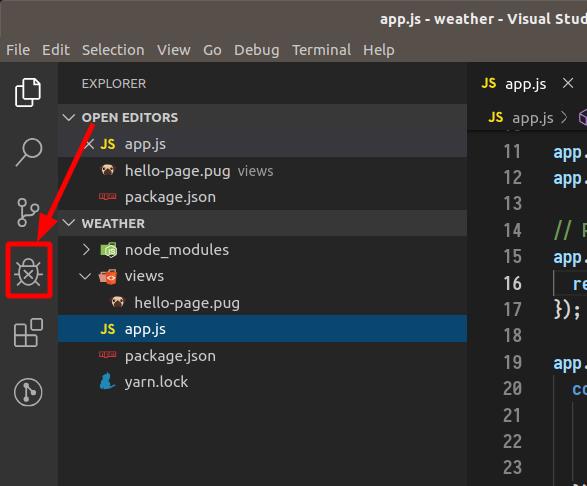This screenshot has height=486, width=587.
Task: Open the File menu
Action: [18, 50]
